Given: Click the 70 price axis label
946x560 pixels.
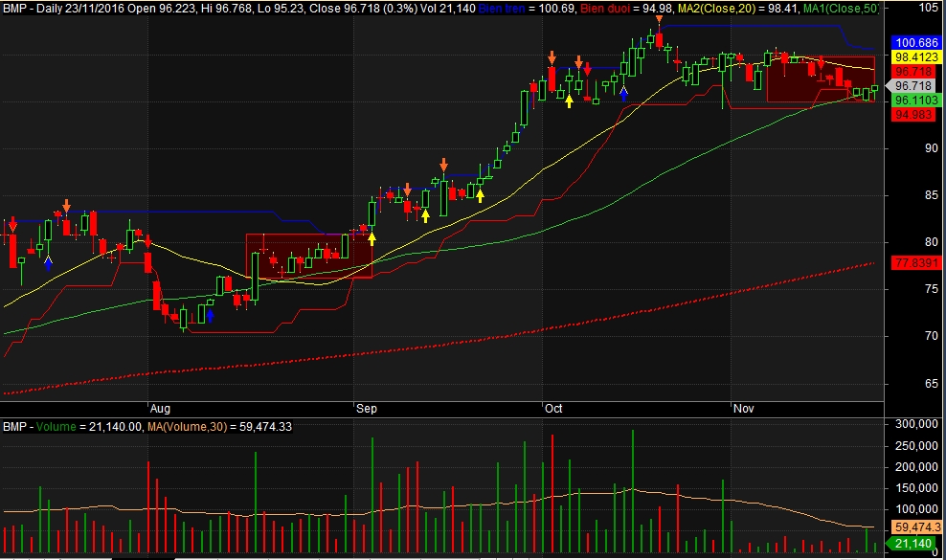Looking at the screenshot, I should [x=932, y=336].
